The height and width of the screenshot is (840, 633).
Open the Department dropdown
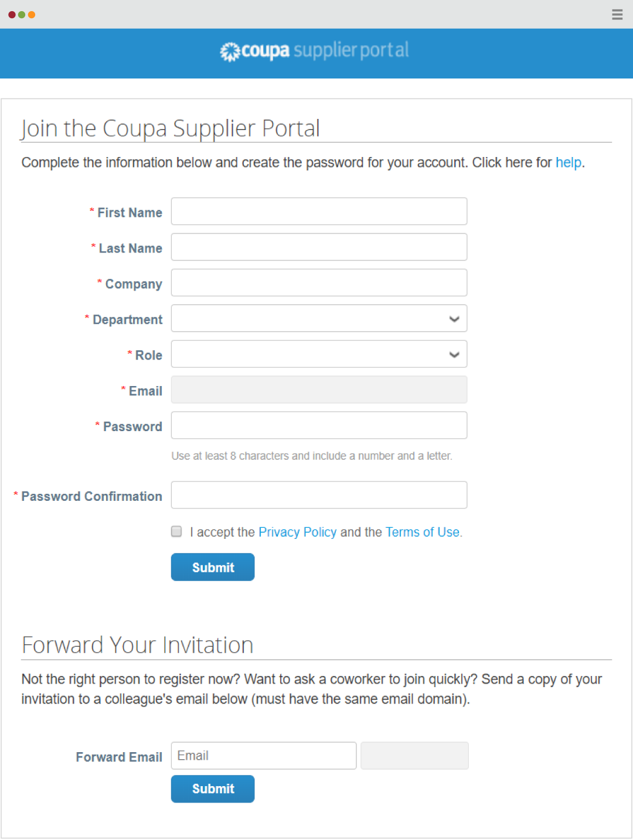coord(318,318)
